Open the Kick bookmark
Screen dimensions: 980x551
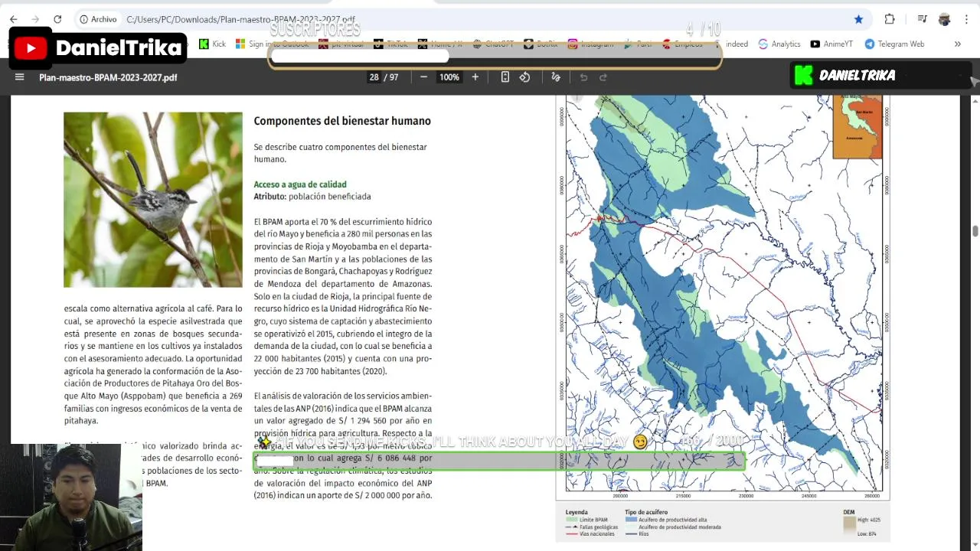click(x=212, y=44)
